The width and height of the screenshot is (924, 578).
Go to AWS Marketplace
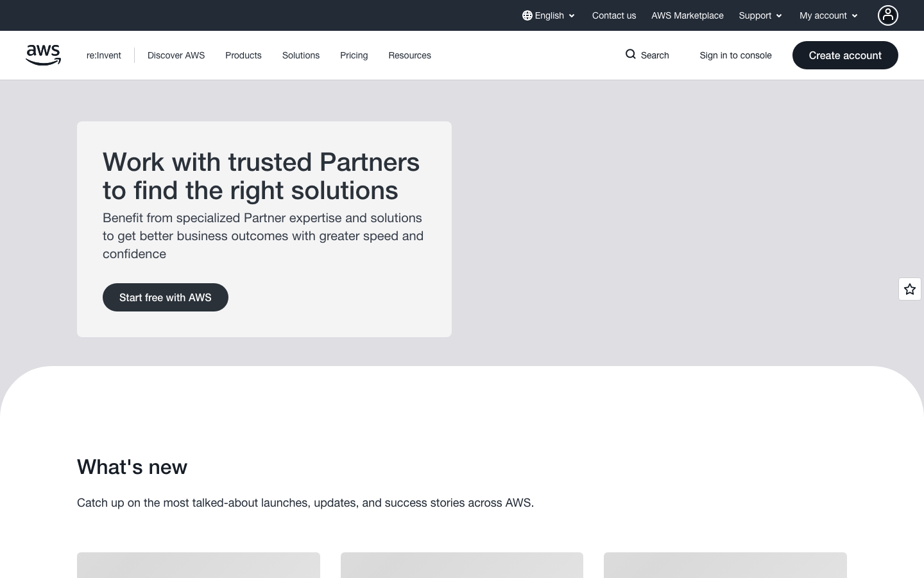[x=687, y=15]
